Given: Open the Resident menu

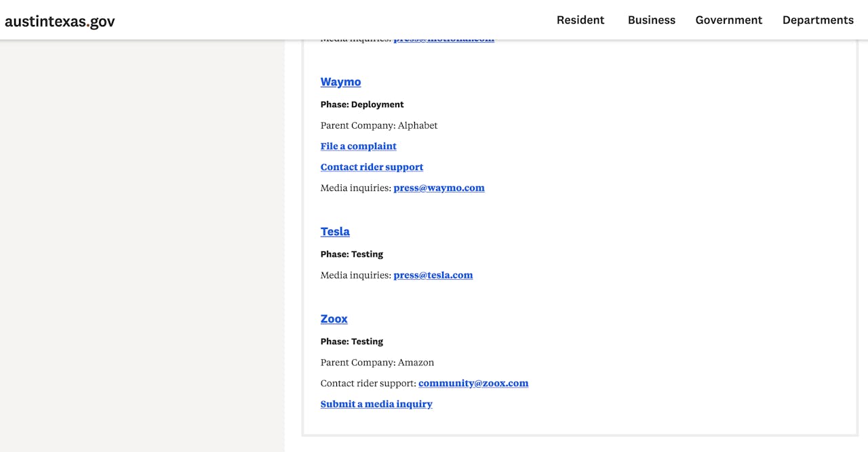Looking at the screenshot, I should coord(580,20).
